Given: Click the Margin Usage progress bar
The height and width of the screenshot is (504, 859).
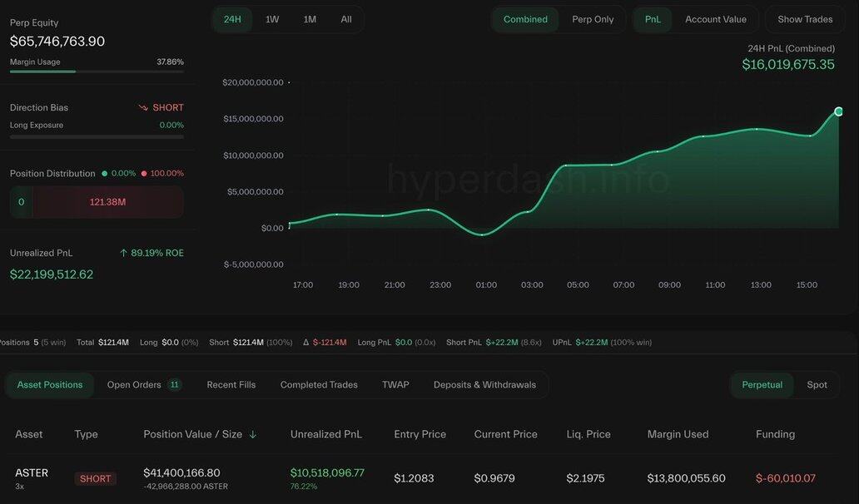Looking at the screenshot, I should [x=97, y=72].
